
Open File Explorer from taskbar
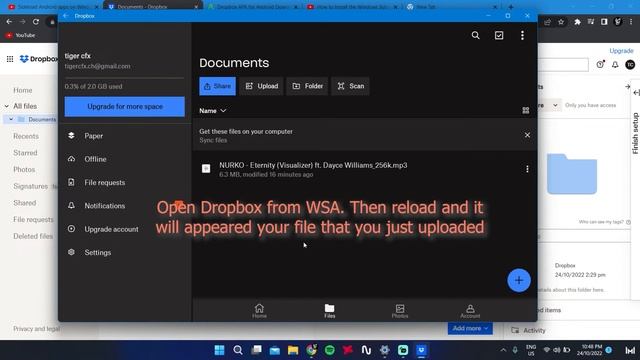(293, 350)
